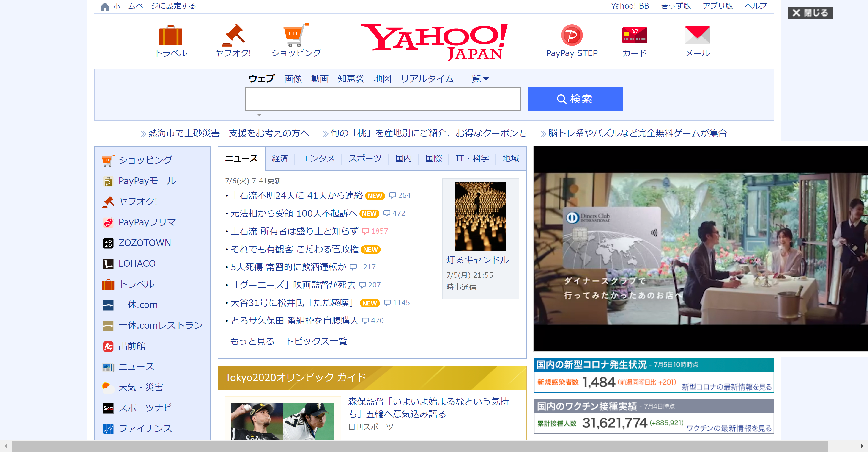
Task: Click the blue 検索 button
Action: [575, 99]
